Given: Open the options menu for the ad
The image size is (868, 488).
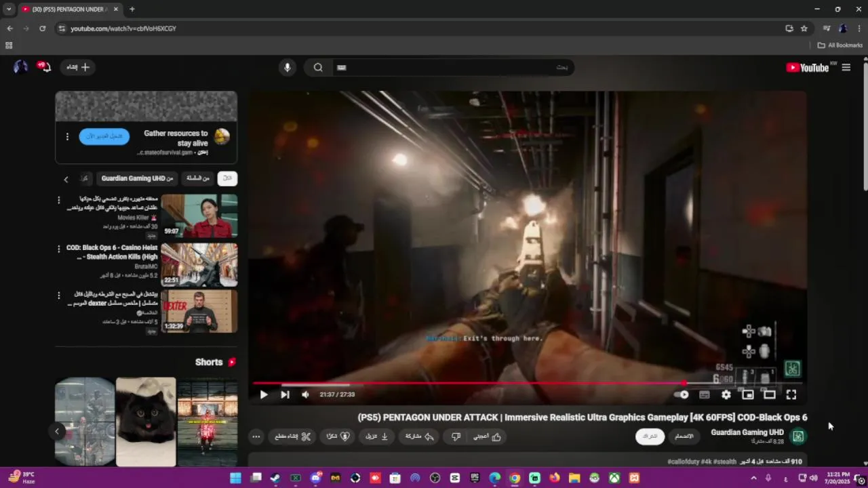Looking at the screenshot, I should [x=67, y=136].
